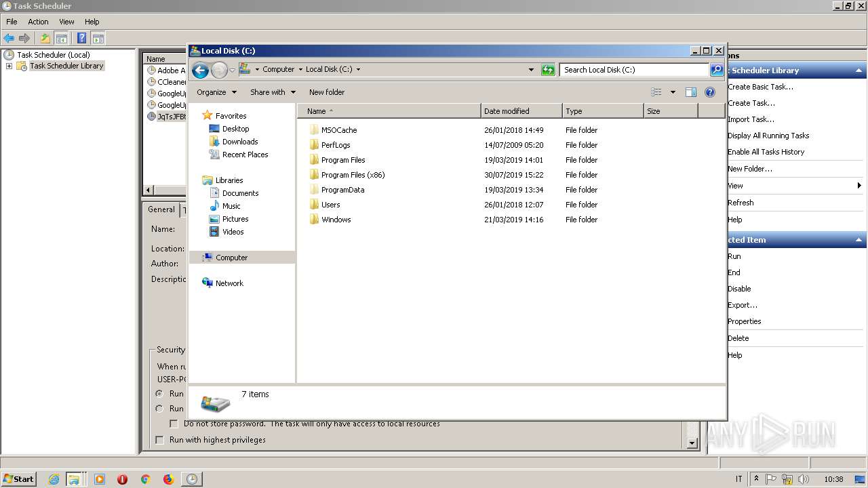Select first Run radio button in Security options
This screenshot has width=868, height=488.
(x=159, y=394)
